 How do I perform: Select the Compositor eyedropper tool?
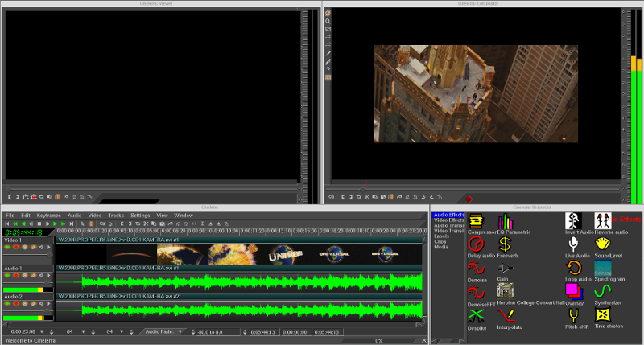coord(328,62)
